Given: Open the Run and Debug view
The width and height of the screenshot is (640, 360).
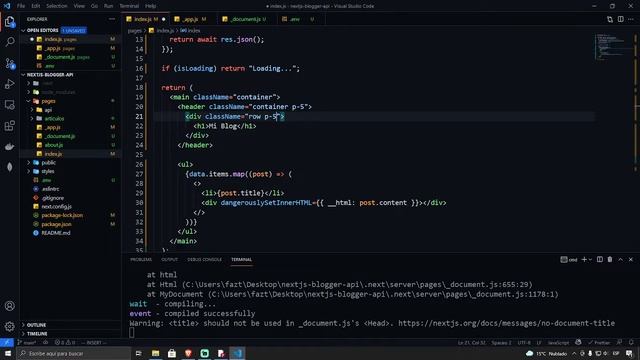Looking at the screenshot, I should pos(10,84).
